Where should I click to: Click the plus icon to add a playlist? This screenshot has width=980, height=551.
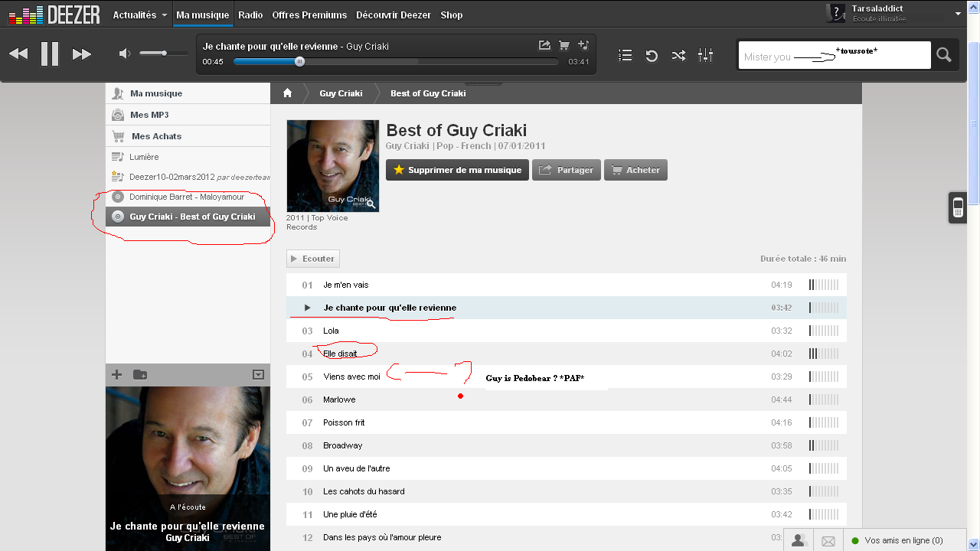click(x=117, y=375)
